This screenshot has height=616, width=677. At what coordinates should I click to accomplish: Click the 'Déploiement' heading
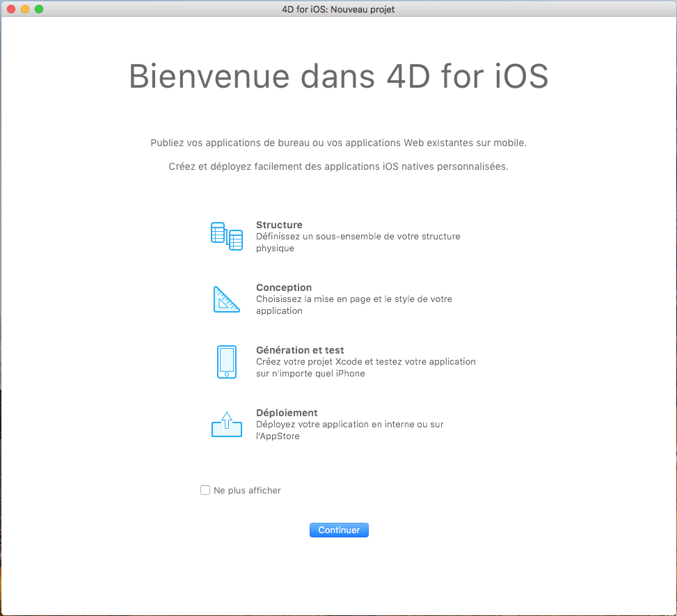287,413
